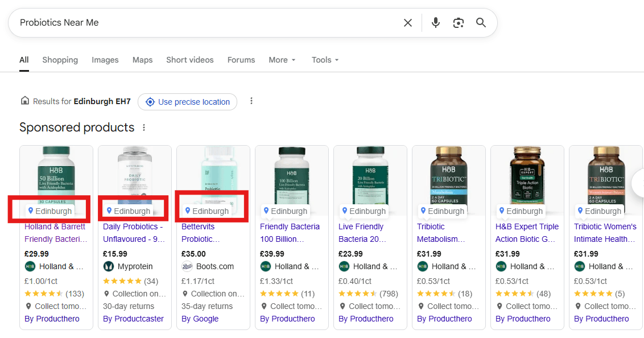Image resolution: width=644 pixels, height=338 pixels.
Task: Click location pin on Tribiotic Metabolism card
Action: pos(423,211)
